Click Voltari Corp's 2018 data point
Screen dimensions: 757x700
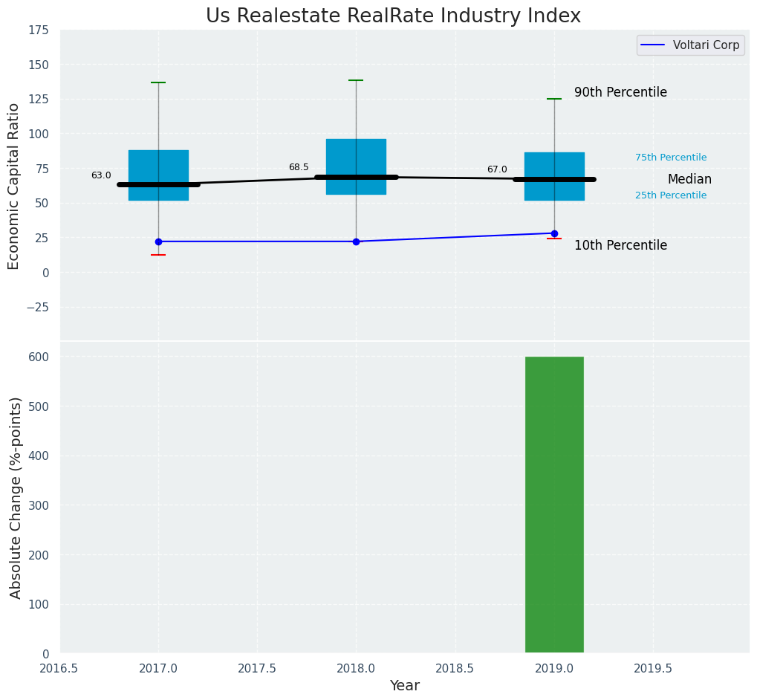click(x=356, y=242)
